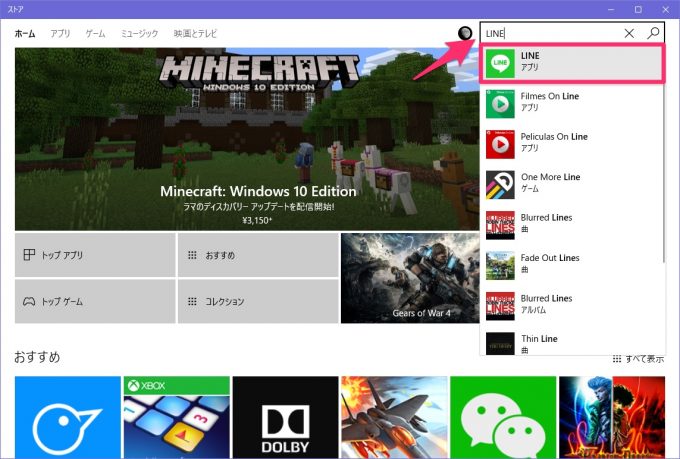Open the コレクション tile
The height and width of the screenshot is (459, 680).
258,301
